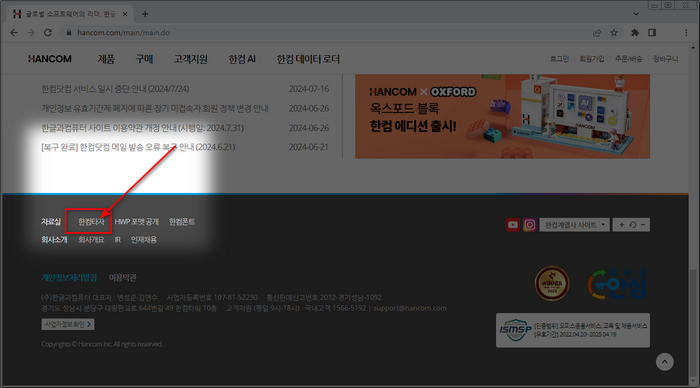Viewport: 700px width, 388px height.
Task: Click the IR footer link
Action: pos(117,240)
